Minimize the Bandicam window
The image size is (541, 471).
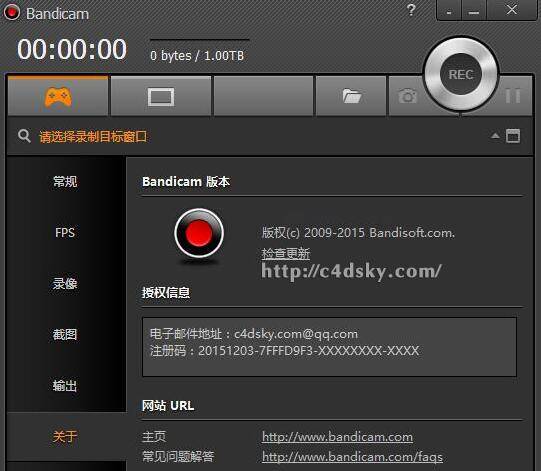(474, 10)
